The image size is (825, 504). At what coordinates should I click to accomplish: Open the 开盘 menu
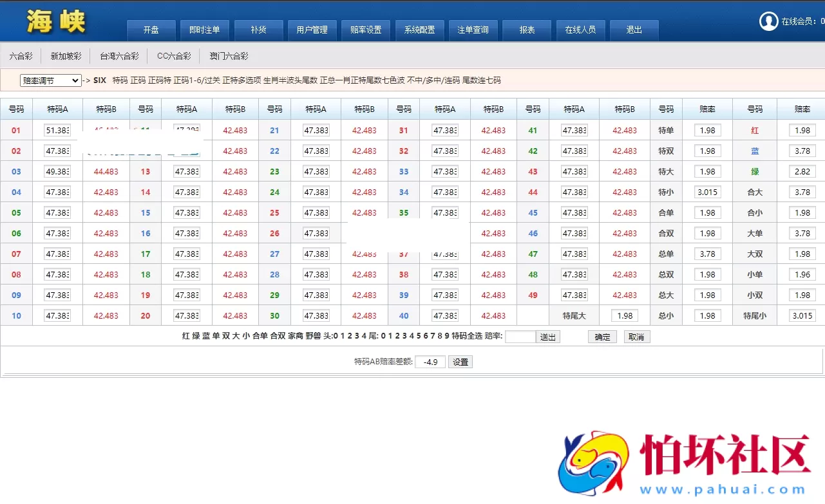tap(151, 30)
